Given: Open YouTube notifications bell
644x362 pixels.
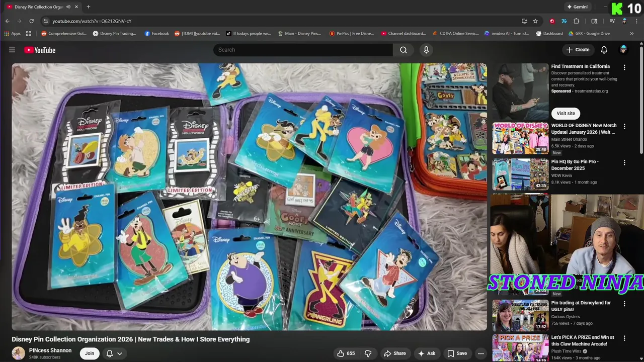Looking at the screenshot, I should pos(604,50).
